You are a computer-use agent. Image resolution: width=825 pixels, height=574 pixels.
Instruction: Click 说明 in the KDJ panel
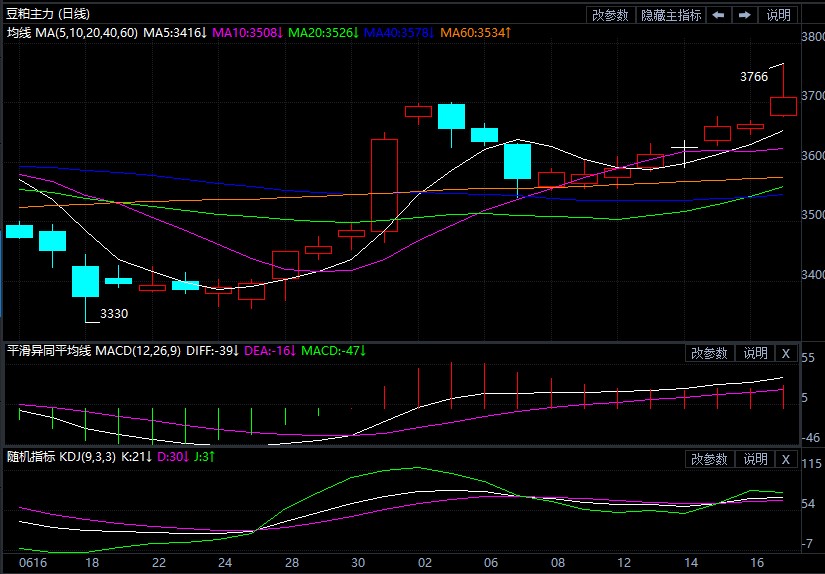[754, 459]
